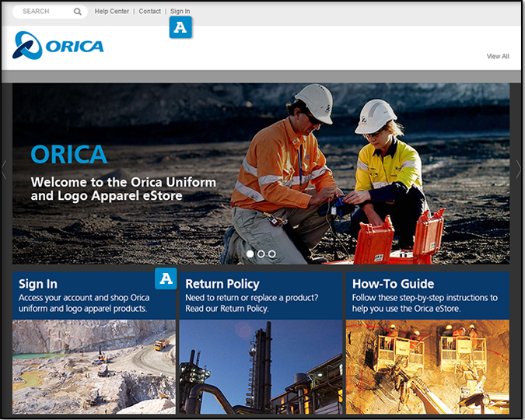Image resolution: width=525 pixels, height=420 pixels.
Task: Click the Sign In link in the top bar
Action: coord(180,12)
